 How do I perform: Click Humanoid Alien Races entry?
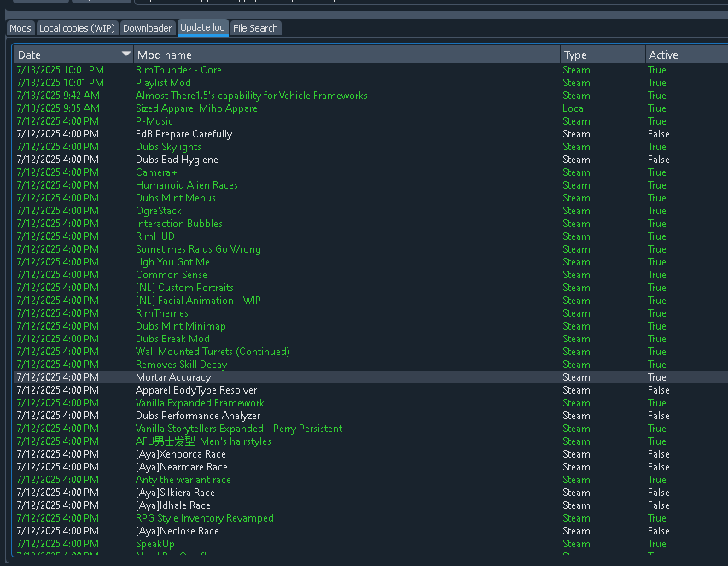tap(187, 185)
